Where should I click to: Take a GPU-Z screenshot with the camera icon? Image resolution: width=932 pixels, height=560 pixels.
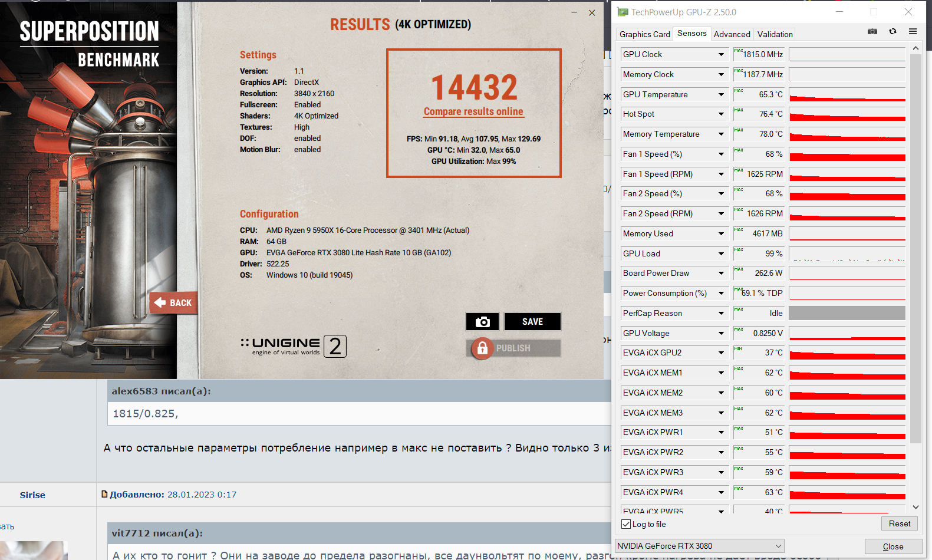[872, 31]
